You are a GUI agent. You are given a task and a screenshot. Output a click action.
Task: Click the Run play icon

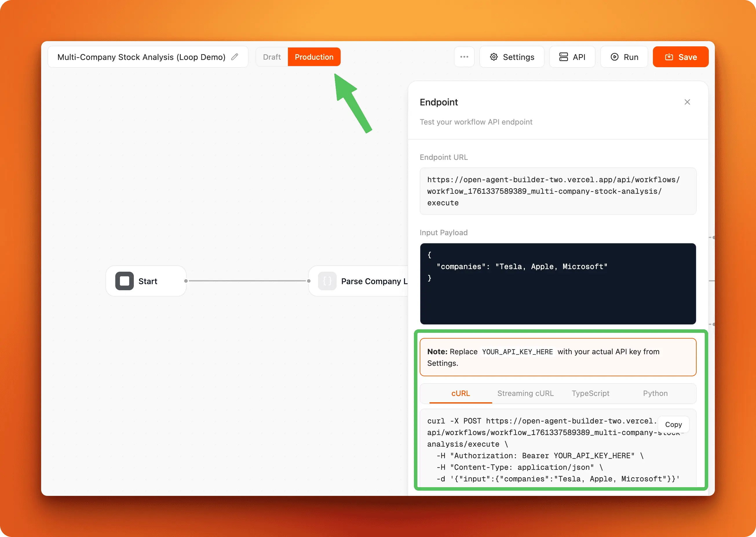[614, 56]
